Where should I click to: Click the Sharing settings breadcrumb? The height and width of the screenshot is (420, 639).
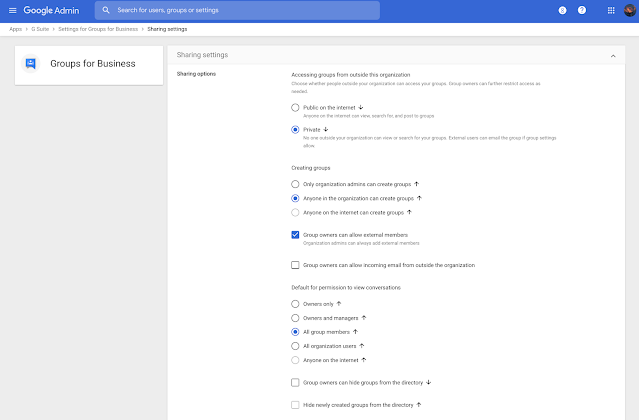pos(167,29)
